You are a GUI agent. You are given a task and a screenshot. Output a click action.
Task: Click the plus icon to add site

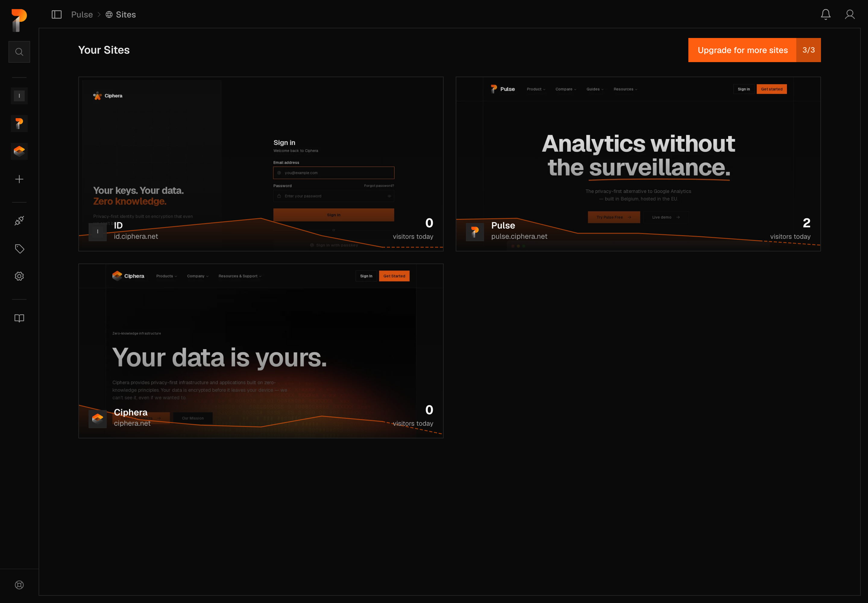(19, 179)
